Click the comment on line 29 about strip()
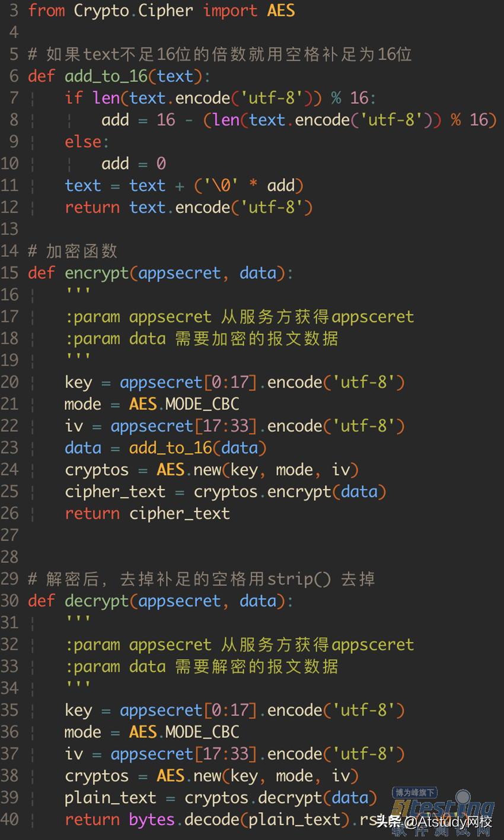Image resolution: width=504 pixels, height=840 pixels. pyautogui.click(x=202, y=579)
